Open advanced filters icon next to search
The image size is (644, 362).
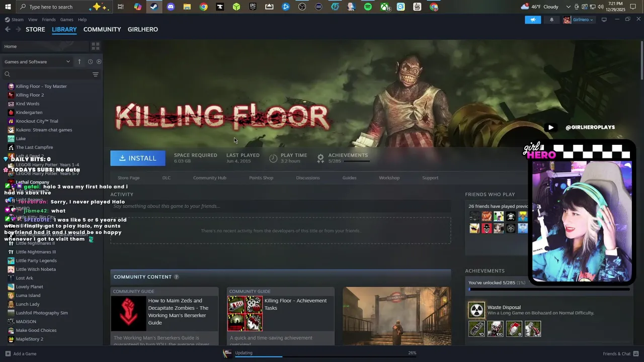click(x=96, y=74)
